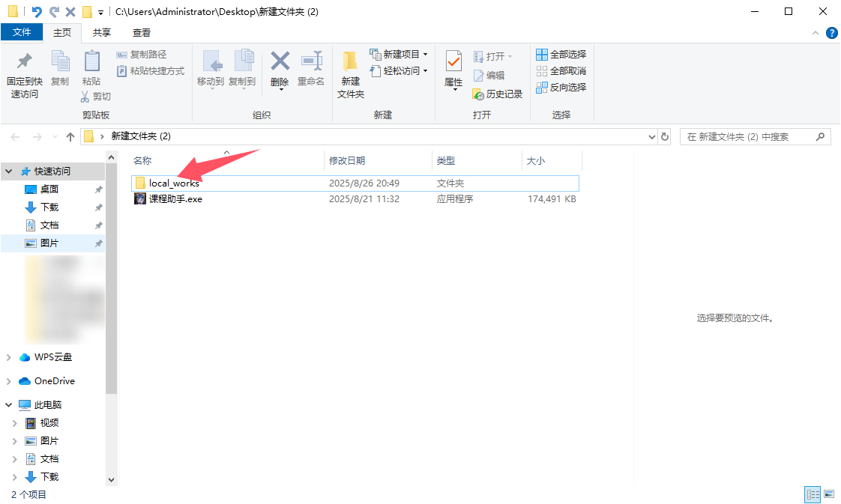The height and width of the screenshot is (504, 841).
Task: Expand the WPS云盘 tree node
Action: [8, 357]
